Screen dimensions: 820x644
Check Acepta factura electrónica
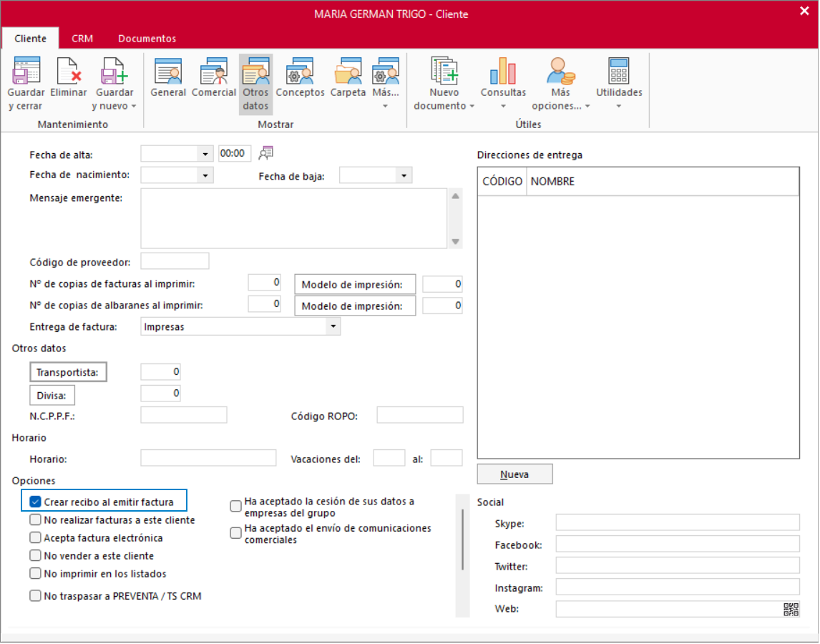pyautogui.click(x=35, y=538)
